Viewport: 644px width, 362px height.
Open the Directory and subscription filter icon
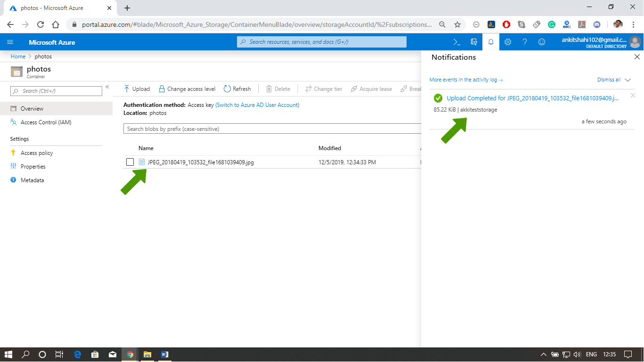[474, 42]
